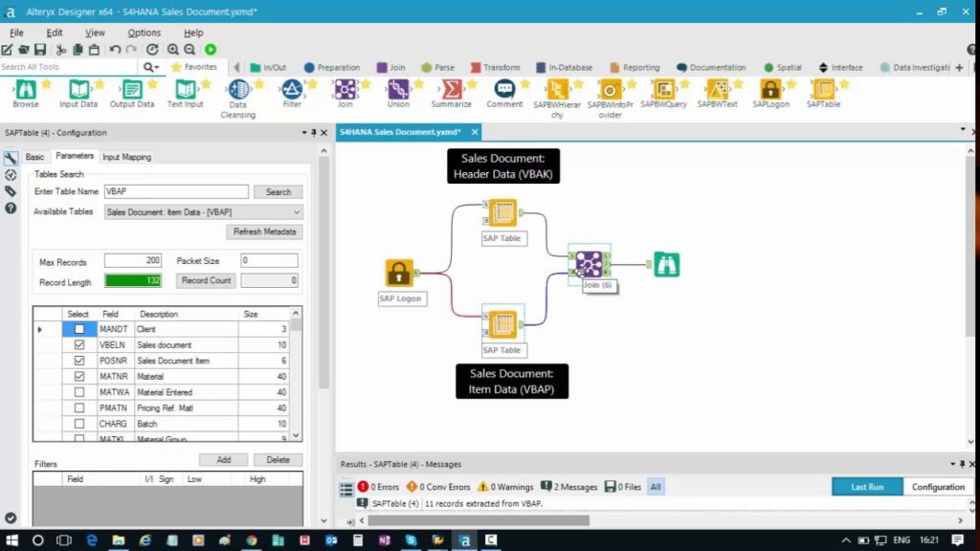Select the SAPBWHierarchy tool
Screen dimensions: 980x551
[557, 99]
